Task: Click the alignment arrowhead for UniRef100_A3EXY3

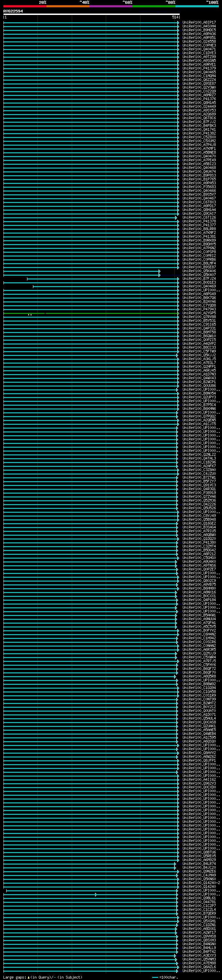Action: [175, 956]
